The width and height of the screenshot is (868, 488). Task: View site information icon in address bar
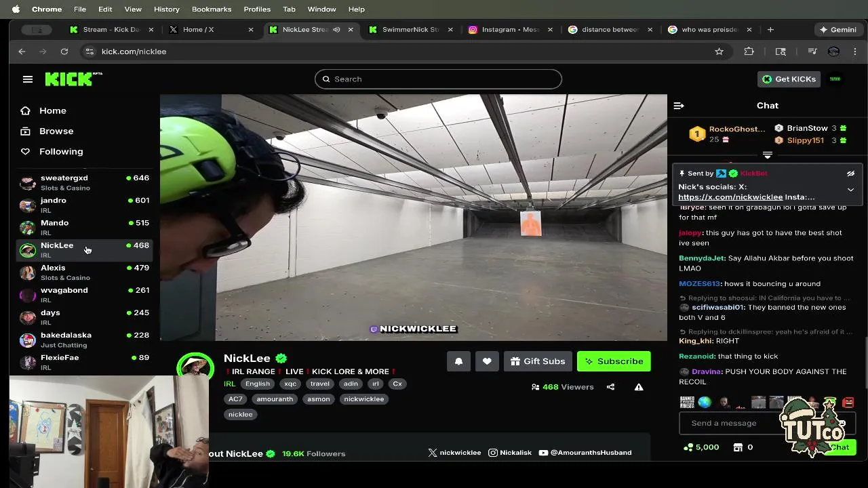(x=89, y=52)
